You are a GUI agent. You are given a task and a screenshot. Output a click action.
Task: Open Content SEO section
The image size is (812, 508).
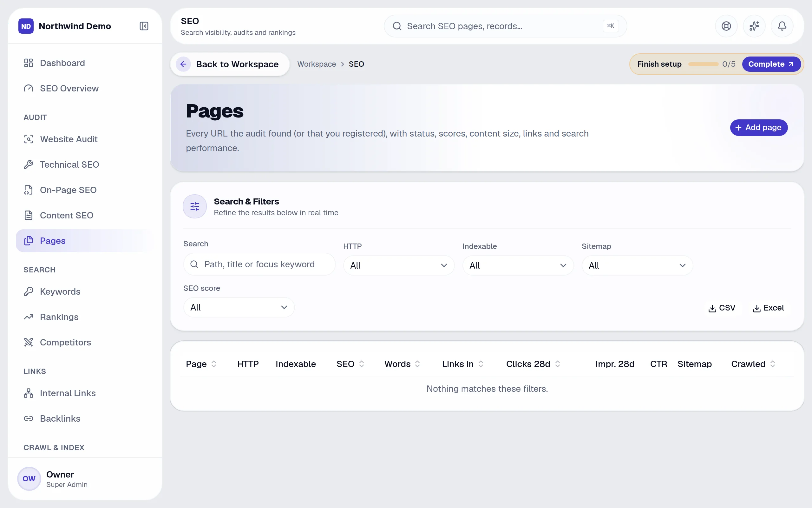click(x=85, y=215)
